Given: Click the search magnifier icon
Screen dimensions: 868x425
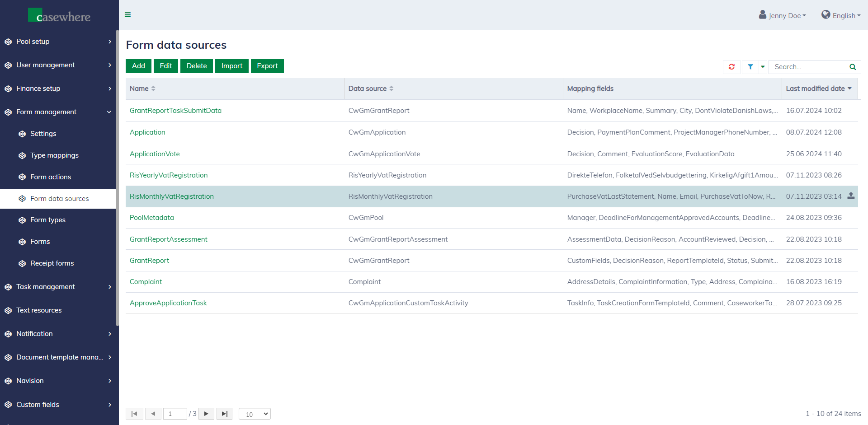Looking at the screenshot, I should click(852, 67).
